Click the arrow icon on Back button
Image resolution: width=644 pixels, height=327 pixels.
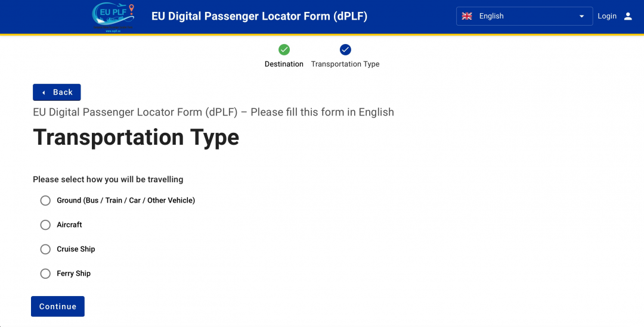(x=44, y=93)
